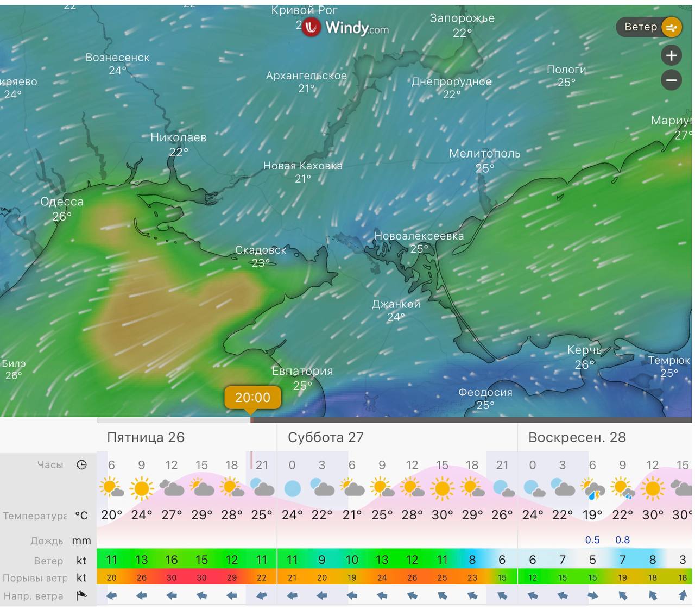Viewport: 695px width, 616px height.
Task: Click the Friday 15 hour temperature 29°
Action: [x=201, y=514]
